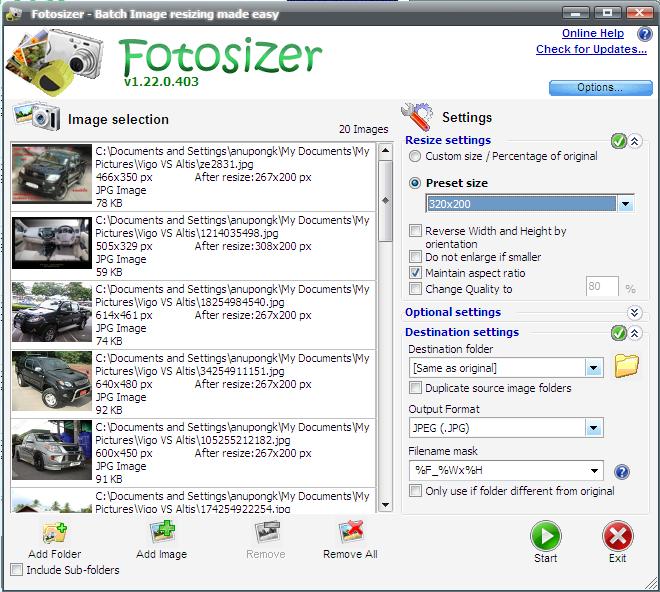Image resolution: width=660 pixels, height=592 pixels.
Task: Click the image list scrollbar thumb
Action: tap(386, 200)
